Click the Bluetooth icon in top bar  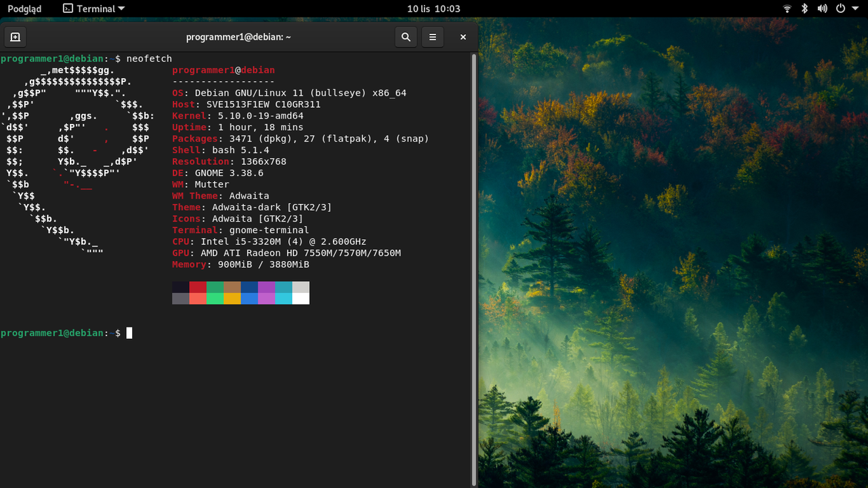pyautogui.click(x=805, y=9)
